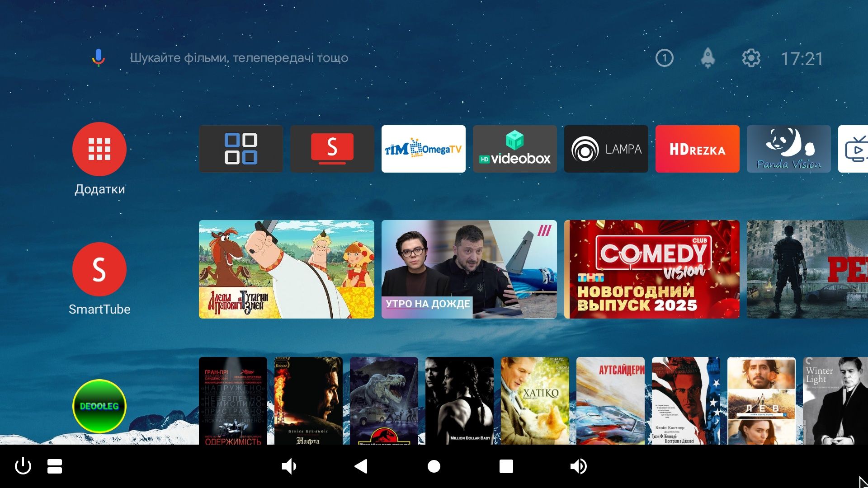Viewport: 868px width, 488px height.
Task: Select the SmartTube label text
Action: [99, 309]
